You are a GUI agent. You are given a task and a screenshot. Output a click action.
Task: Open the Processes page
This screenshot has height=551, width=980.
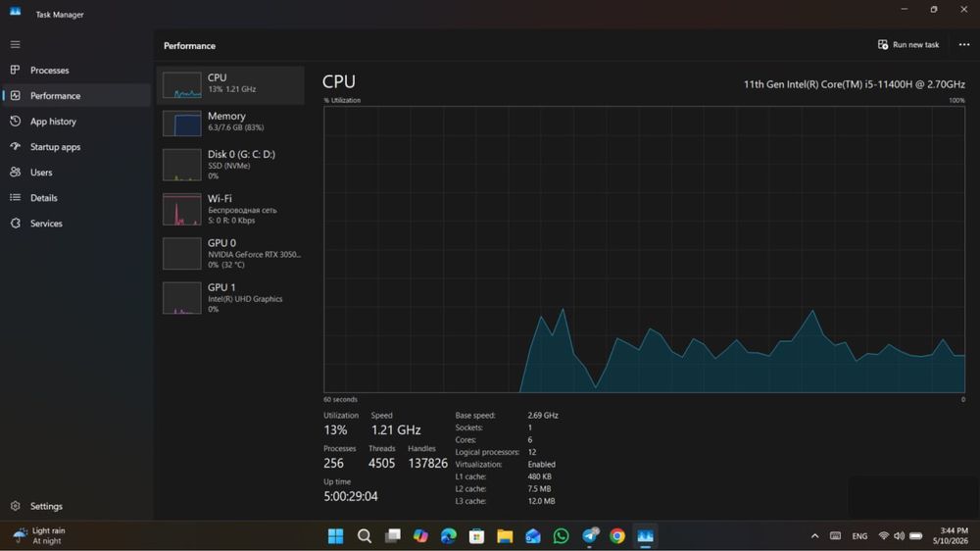point(76,70)
